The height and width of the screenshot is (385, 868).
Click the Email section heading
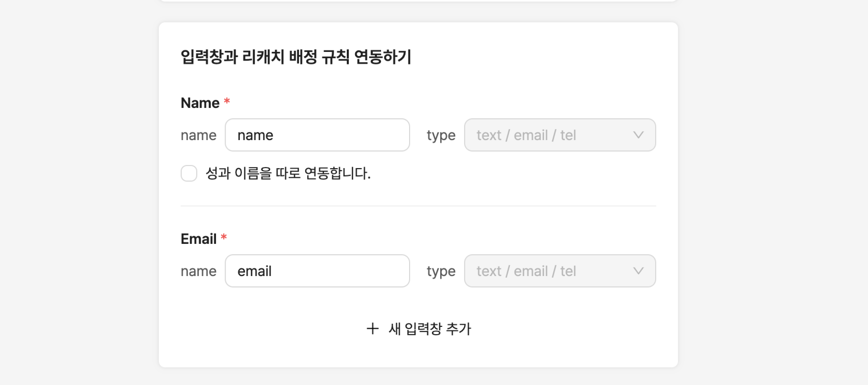pyautogui.click(x=199, y=239)
